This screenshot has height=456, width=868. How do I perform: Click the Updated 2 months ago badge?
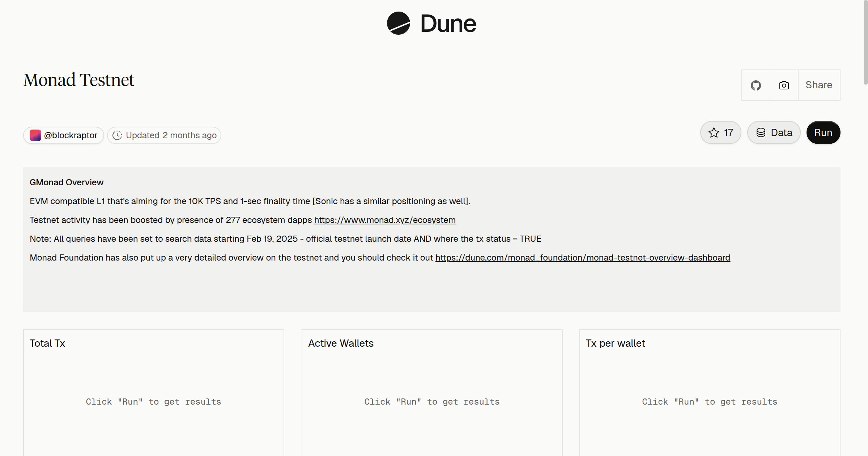point(164,135)
